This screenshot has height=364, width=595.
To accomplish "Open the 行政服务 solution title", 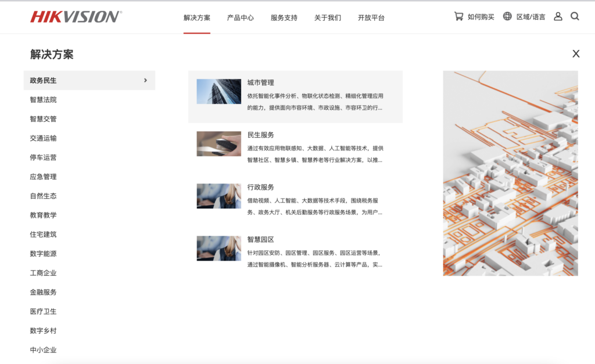I will [261, 188].
